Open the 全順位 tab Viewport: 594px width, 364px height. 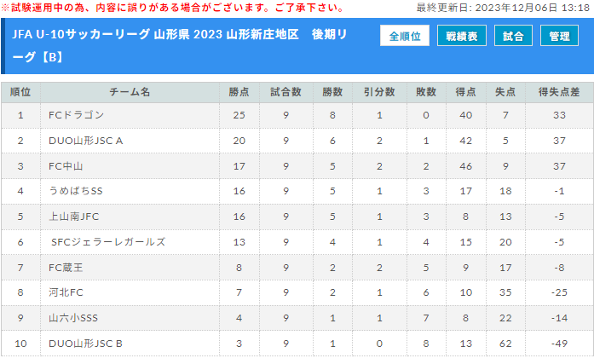coord(405,36)
